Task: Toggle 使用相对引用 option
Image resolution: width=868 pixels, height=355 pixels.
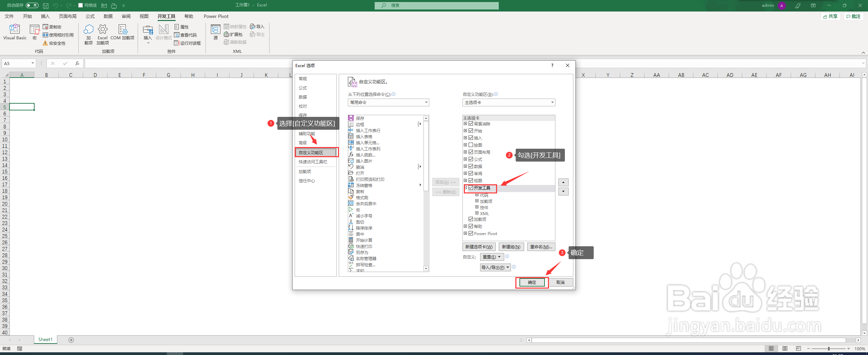Action: point(58,35)
